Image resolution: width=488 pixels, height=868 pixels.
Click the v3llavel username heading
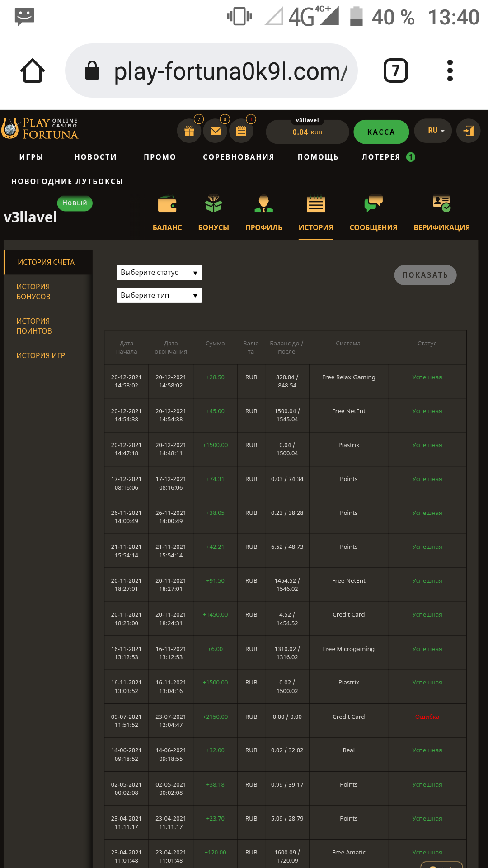click(x=30, y=217)
